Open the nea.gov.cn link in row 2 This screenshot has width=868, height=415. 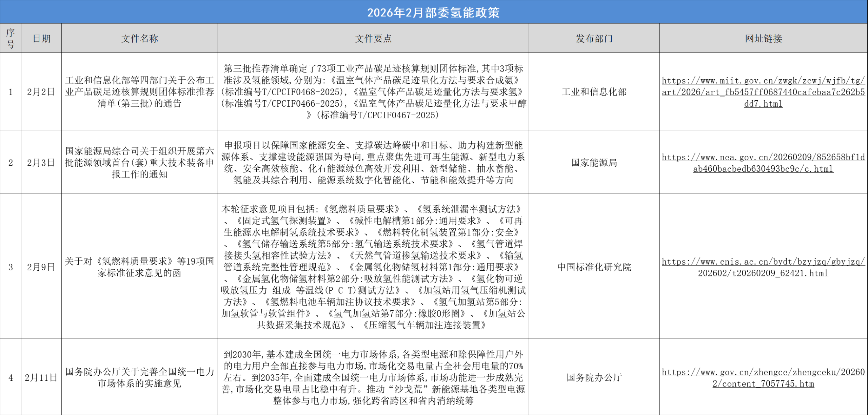point(763,163)
